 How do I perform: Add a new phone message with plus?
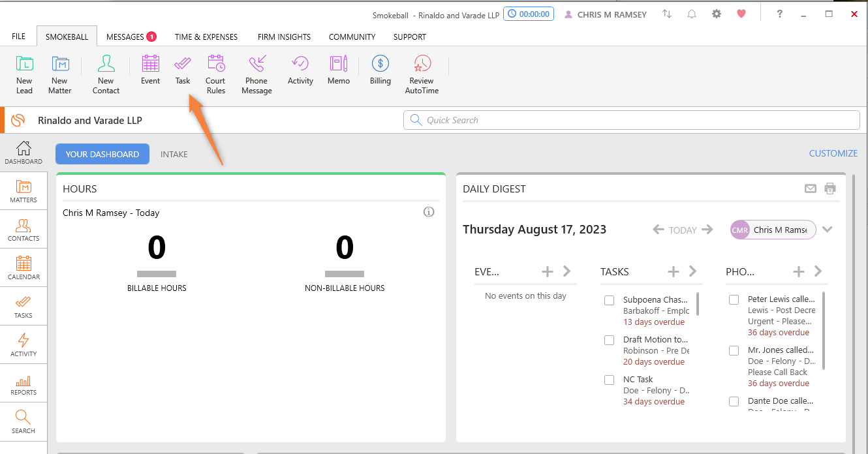click(798, 271)
